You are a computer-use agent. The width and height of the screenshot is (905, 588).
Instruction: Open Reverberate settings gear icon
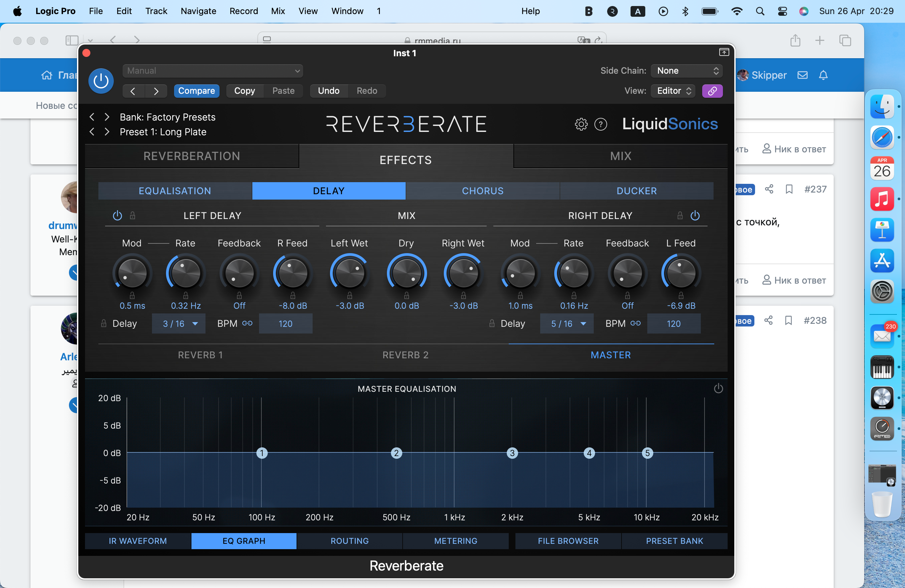(581, 124)
